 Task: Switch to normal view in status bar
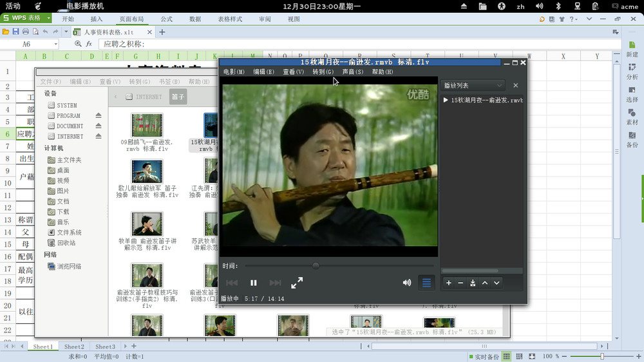click(x=506, y=356)
